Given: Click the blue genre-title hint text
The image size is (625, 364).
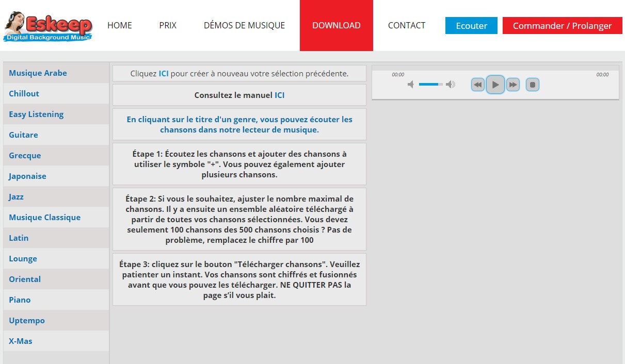Looking at the screenshot, I should (239, 124).
